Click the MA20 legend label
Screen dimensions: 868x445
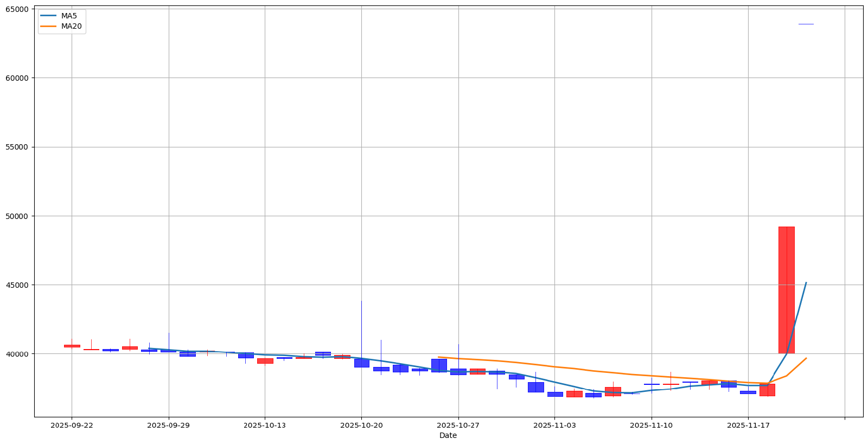[x=71, y=26]
